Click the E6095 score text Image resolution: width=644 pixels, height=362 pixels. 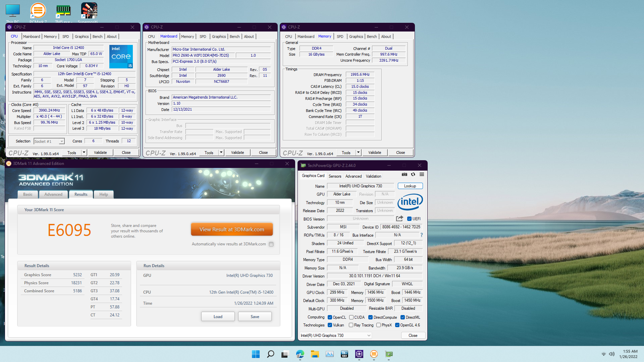click(69, 230)
